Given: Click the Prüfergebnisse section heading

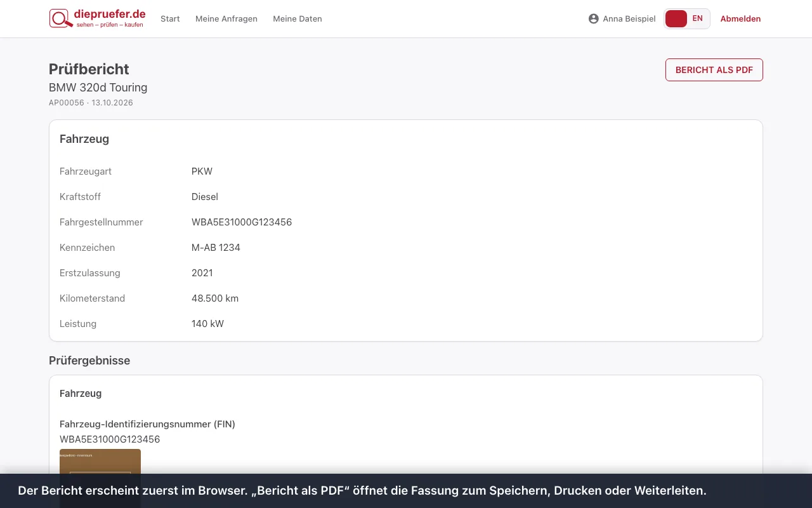Looking at the screenshot, I should (x=89, y=361).
